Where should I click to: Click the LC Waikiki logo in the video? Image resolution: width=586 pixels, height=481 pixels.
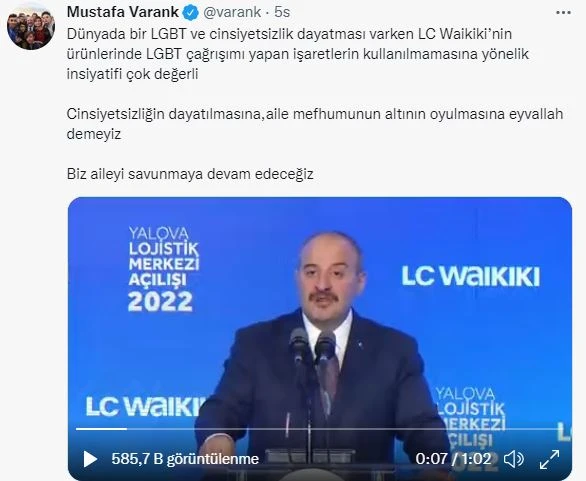pyautogui.click(x=471, y=277)
